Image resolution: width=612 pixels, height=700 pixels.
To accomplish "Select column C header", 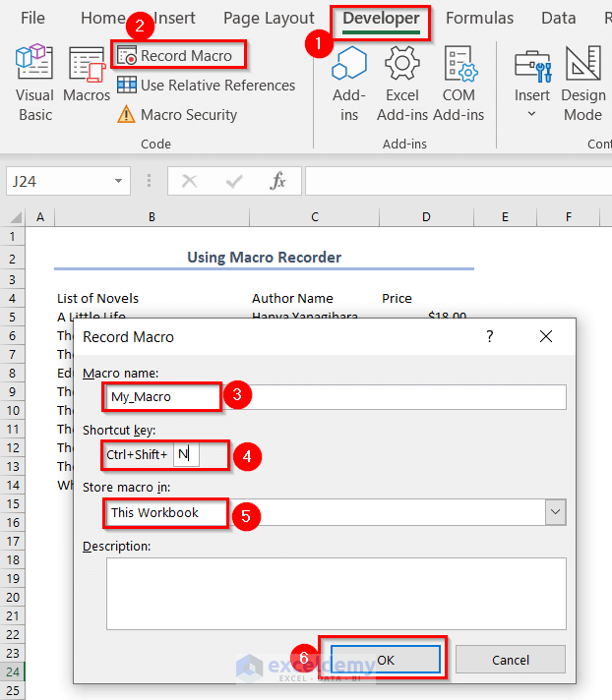I will tap(315, 217).
